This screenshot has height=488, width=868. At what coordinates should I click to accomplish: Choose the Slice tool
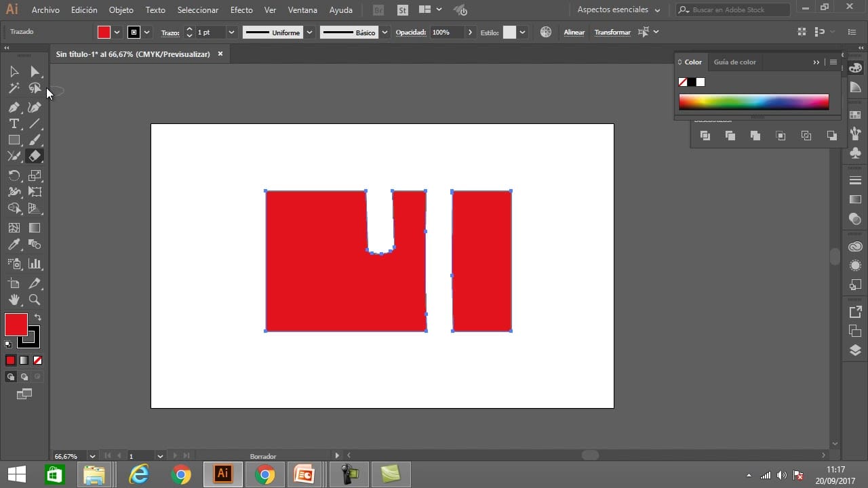coord(35,283)
